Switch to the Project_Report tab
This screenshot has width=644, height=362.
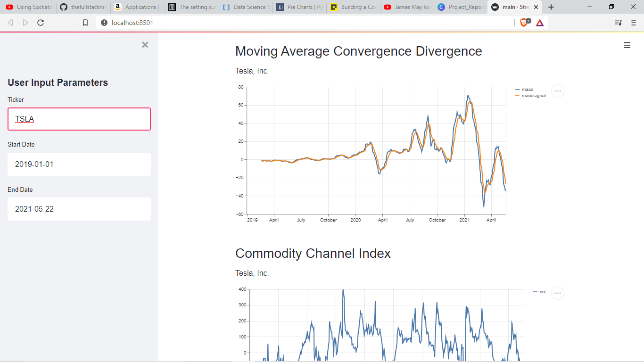pyautogui.click(x=461, y=7)
